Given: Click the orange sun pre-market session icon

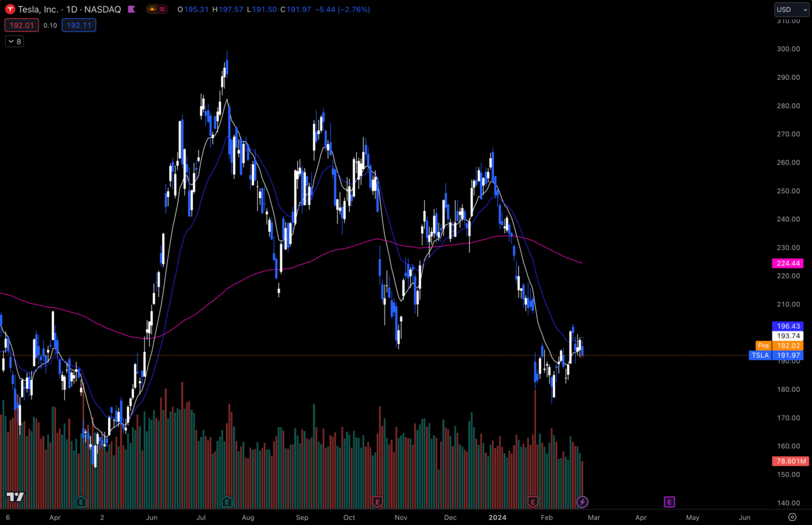Looking at the screenshot, I should (151, 9).
